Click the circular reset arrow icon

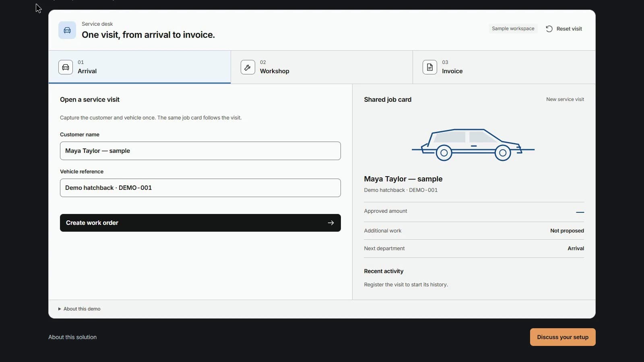(x=549, y=29)
